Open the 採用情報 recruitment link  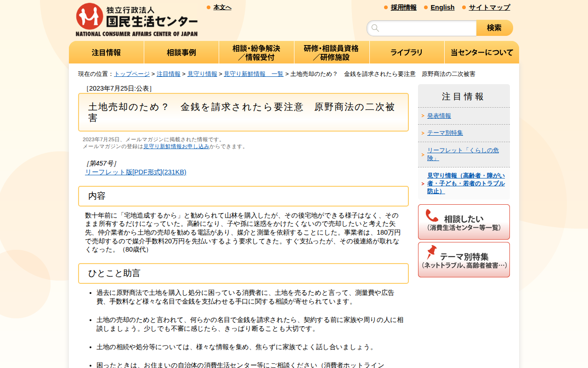[x=404, y=7]
